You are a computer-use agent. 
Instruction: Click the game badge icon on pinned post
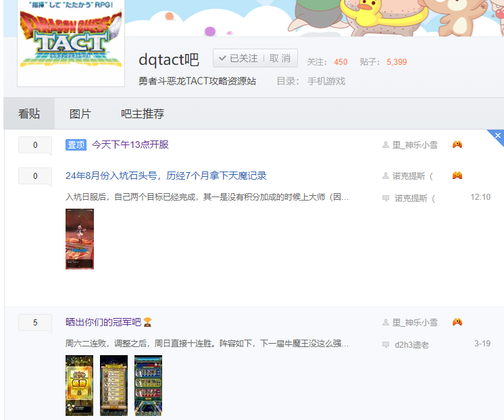[x=457, y=145]
